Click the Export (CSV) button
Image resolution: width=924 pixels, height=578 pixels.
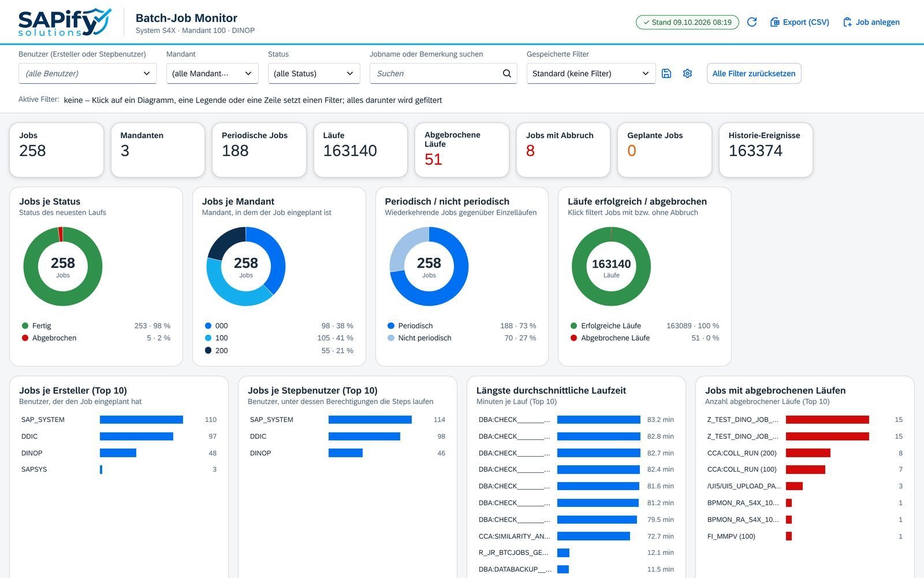click(800, 22)
